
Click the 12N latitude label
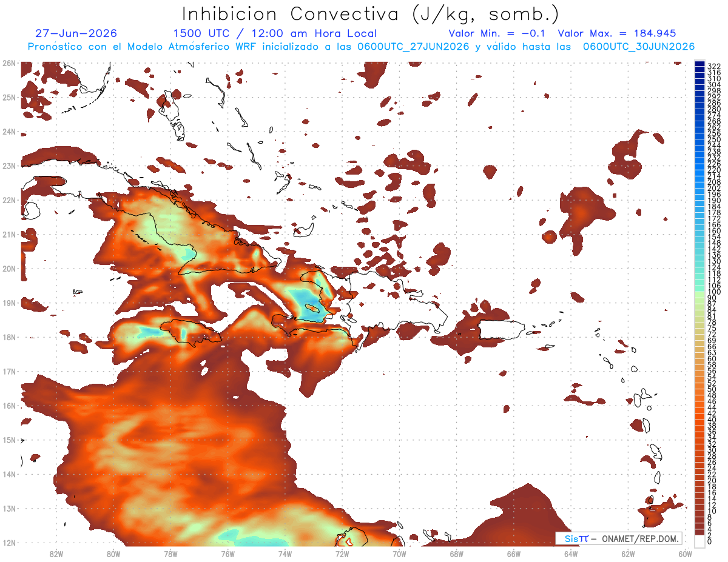[8, 543]
